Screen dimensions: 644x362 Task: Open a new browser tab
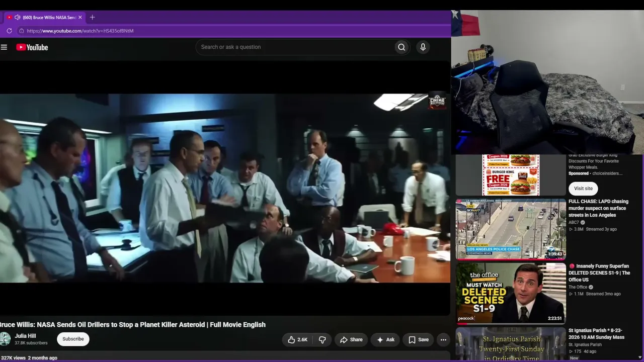[x=92, y=18]
